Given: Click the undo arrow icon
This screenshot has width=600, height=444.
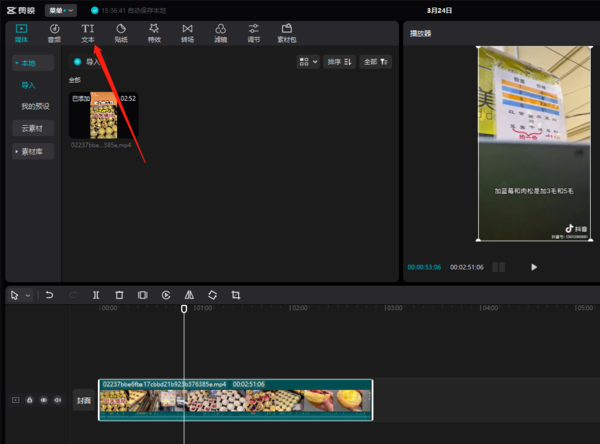Looking at the screenshot, I should (49, 295).
